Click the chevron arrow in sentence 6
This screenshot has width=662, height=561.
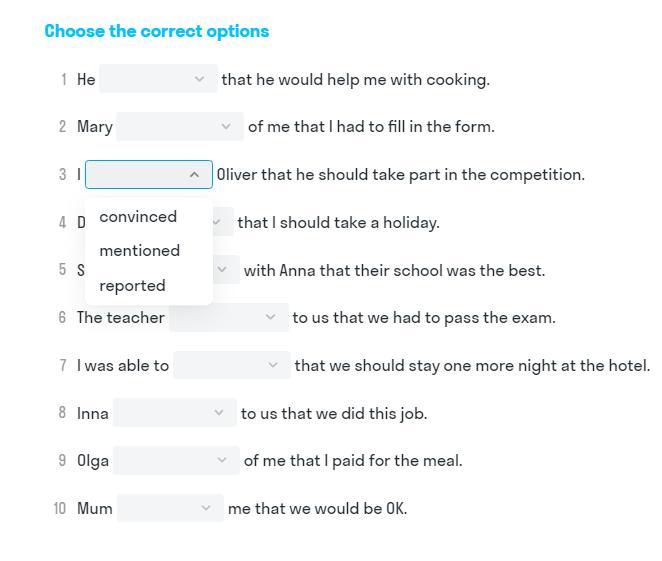(x=270, y=318)
